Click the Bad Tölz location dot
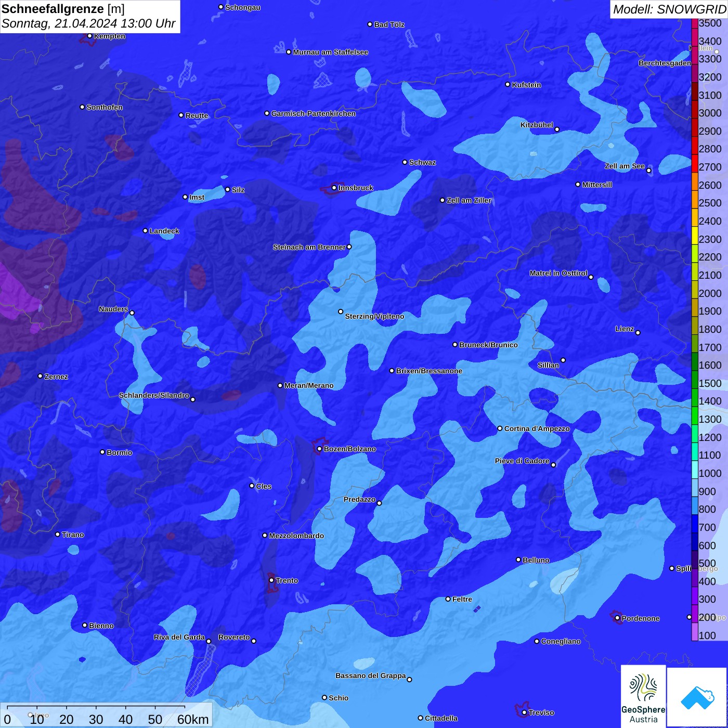Image resolution: width=728 pixels, height=728 pixels. 370,24
